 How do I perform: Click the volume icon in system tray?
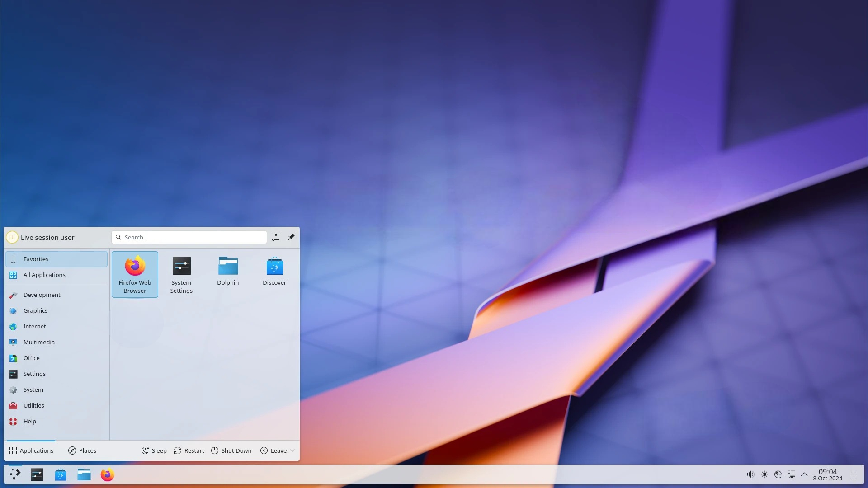click(x=750, y=474)
